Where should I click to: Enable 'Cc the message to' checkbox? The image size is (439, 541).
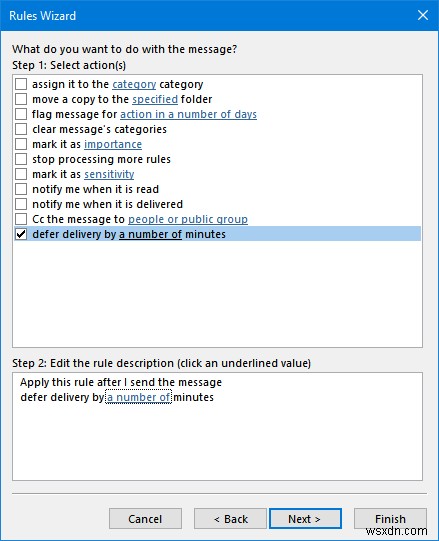pyautogui.click(x=21, y=219)
